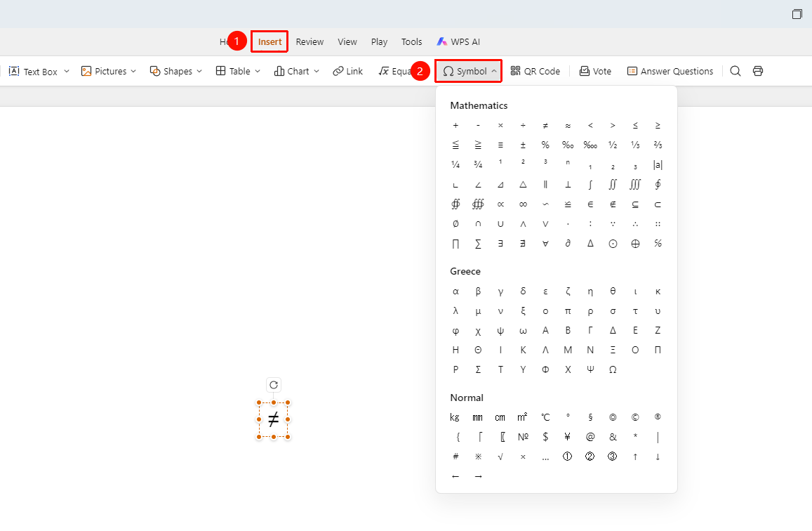Insert the yen currency symbol
Screen dimensions: 812x531
pos(568,437)
